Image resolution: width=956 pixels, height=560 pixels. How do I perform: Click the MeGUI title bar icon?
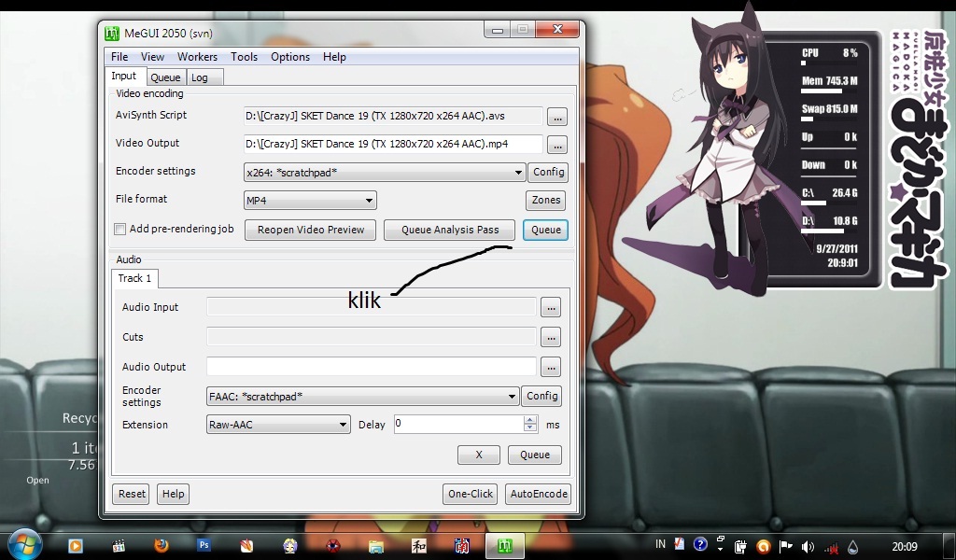[112, 34]
